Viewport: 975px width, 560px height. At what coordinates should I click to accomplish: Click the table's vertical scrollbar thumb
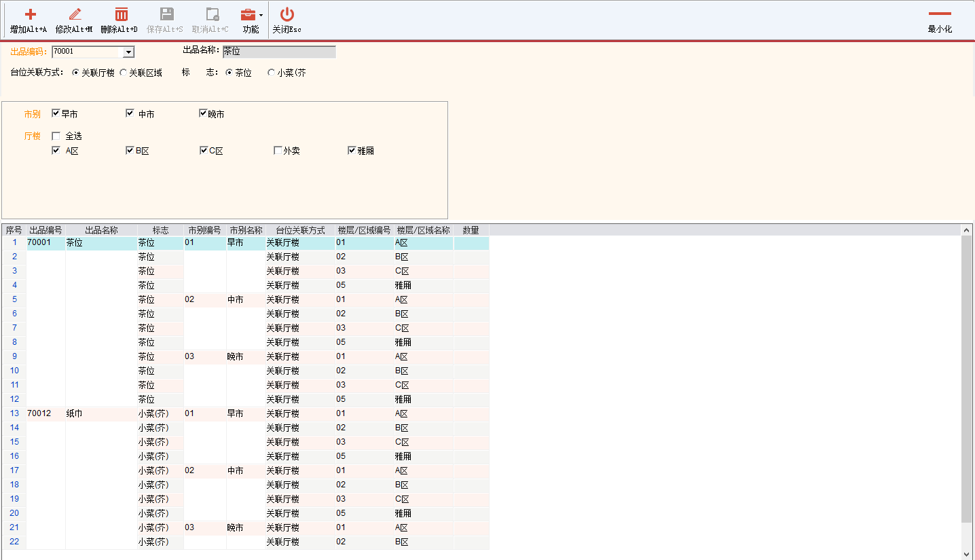pos(967,379)
